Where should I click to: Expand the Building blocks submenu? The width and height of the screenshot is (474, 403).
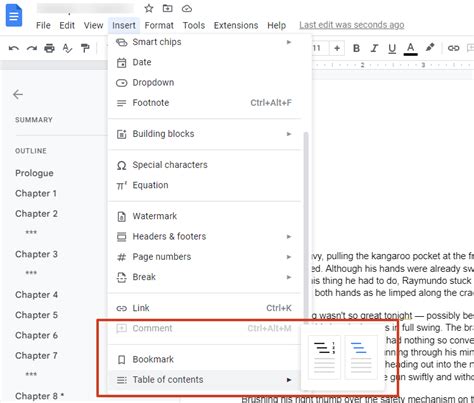[x=204, y=134]
